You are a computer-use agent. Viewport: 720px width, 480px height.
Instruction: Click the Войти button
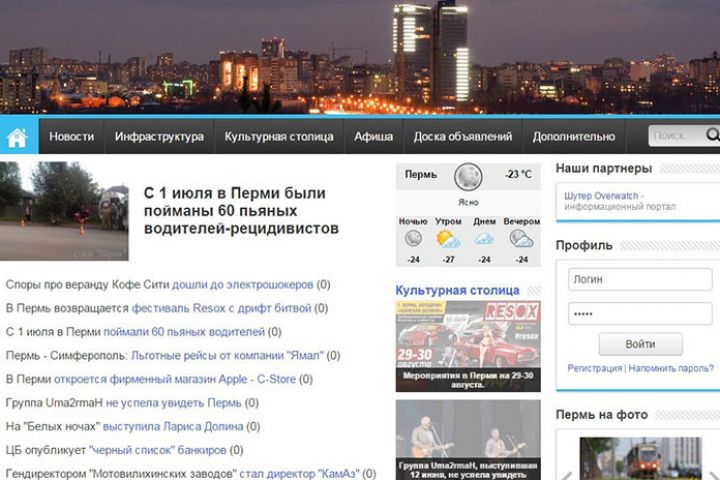click(640, 344)
